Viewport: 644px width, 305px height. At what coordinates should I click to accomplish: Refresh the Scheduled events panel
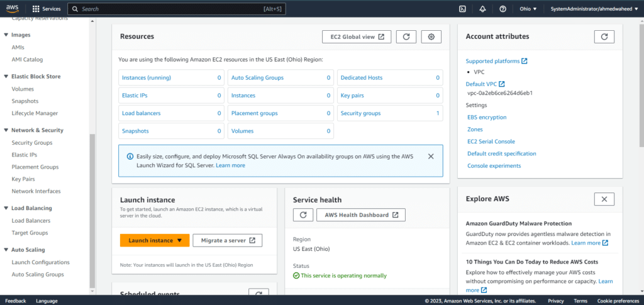[258, 293]
